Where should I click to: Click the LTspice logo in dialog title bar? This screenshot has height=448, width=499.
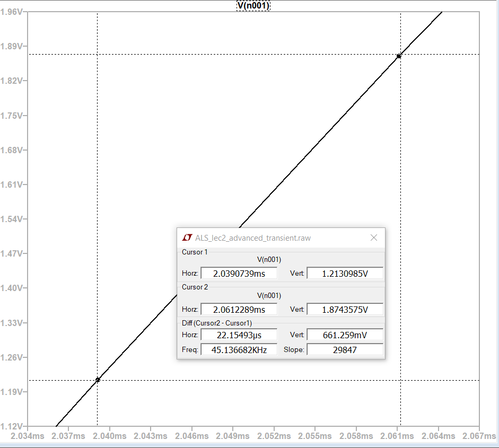click(x=186, y=238)
